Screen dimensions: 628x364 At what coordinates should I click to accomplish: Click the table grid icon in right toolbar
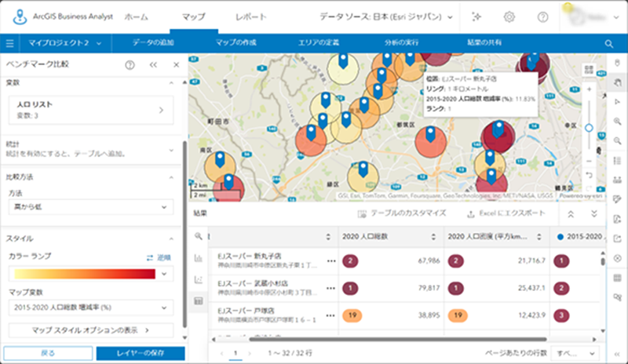pyautogui.click(x=617, y=278)
